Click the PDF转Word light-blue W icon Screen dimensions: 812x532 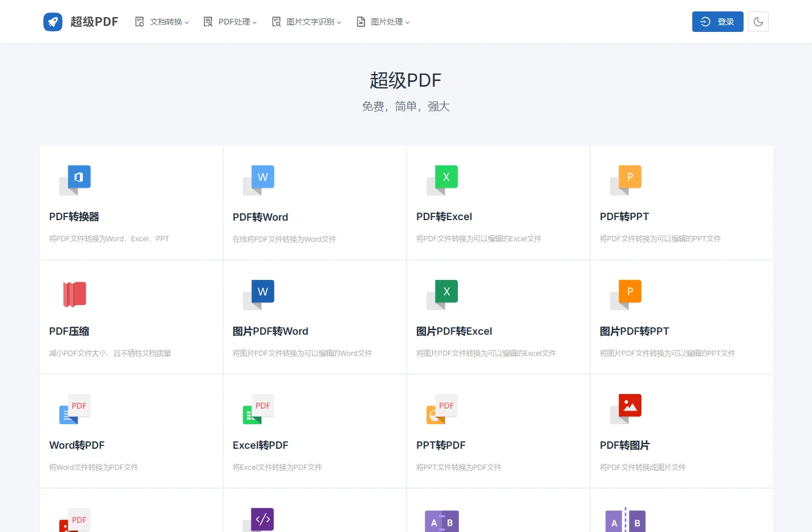259,180
